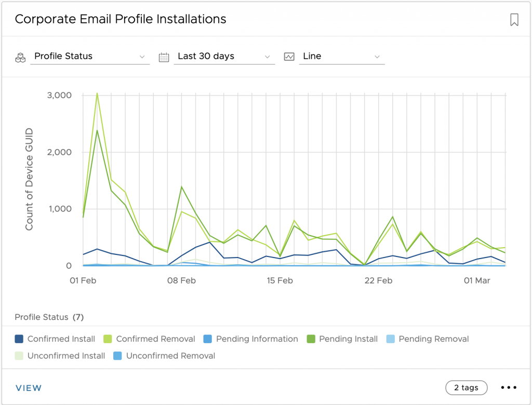Click the cube group-by icon
Screen dimensions: 532x405
click(20, 57)
